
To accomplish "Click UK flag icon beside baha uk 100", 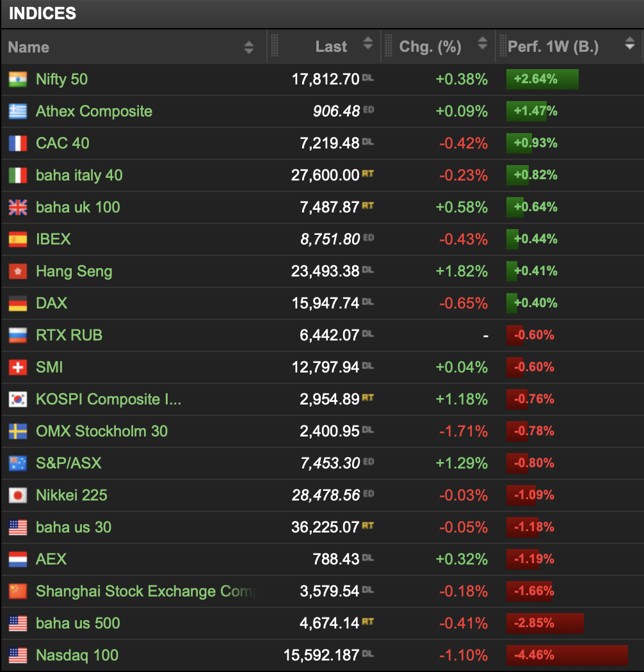I will (18, 207).
